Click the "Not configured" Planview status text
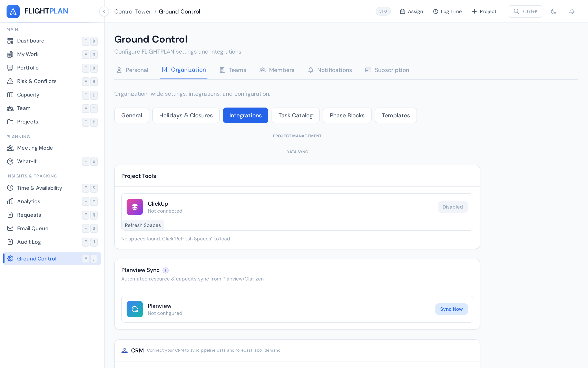This screenshot has height=368, width=588. click(165, 313)
